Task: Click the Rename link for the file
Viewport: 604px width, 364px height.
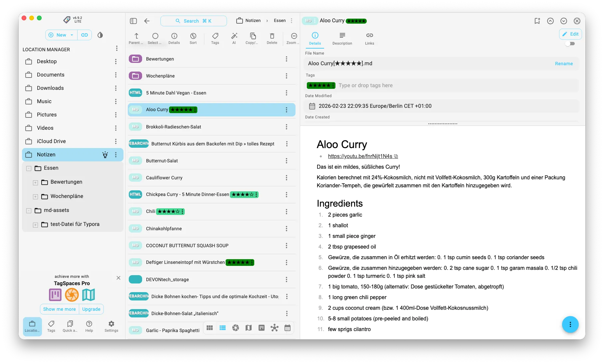Action: coord(564,64)
